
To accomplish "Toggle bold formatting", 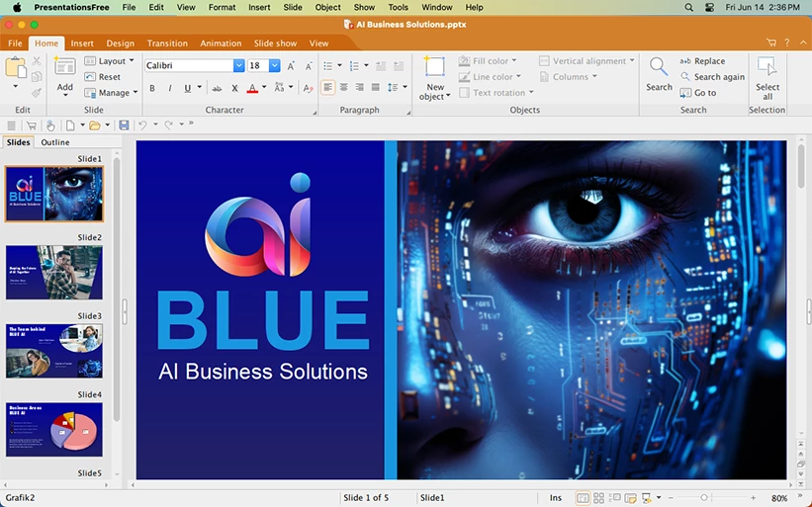I will click(152, 88).
